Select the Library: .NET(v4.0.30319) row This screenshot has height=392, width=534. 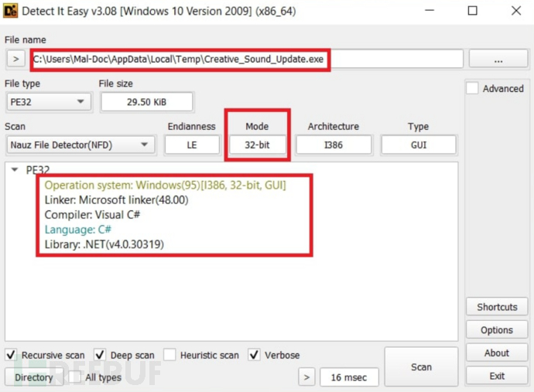point(104,244)
